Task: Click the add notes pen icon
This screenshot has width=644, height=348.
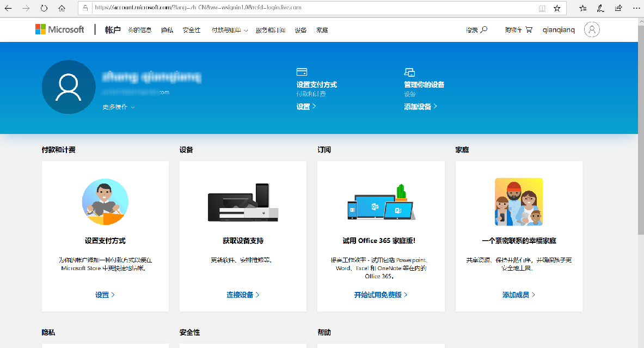Action: pyautogui.click(x=600, y=8)
